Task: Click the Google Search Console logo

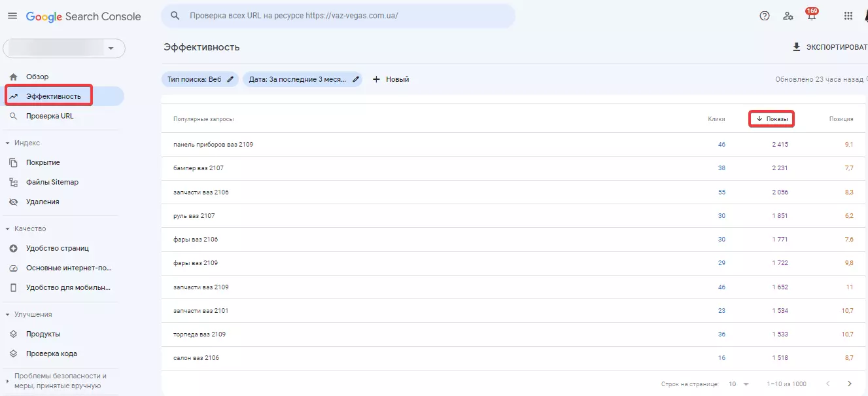Action: point(84,16)
